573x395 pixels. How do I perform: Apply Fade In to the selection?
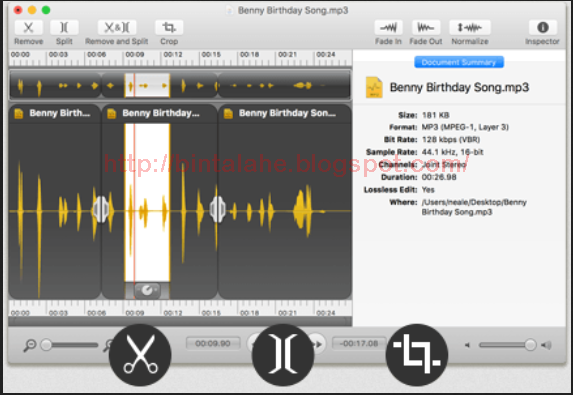(388, 28)
